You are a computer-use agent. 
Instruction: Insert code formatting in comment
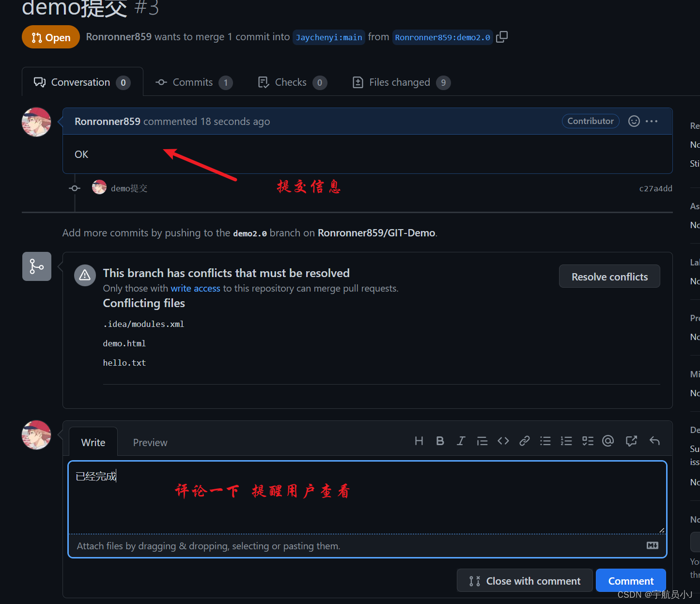click(503, 441)
